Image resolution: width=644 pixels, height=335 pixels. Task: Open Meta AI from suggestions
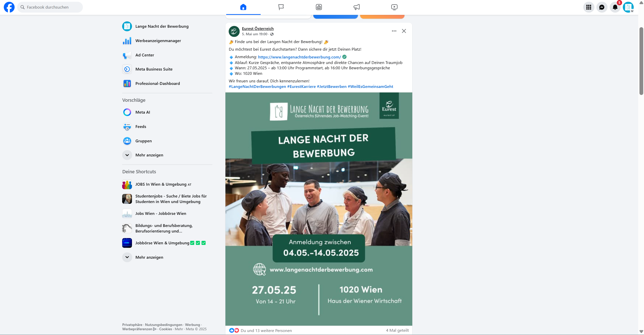(x=167, y=112)
